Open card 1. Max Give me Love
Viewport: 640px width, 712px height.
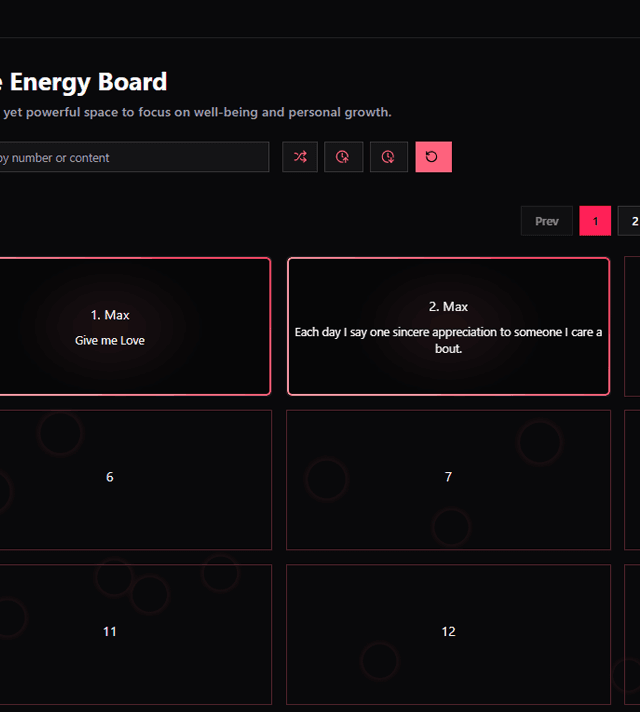click(x=135, y=326)
